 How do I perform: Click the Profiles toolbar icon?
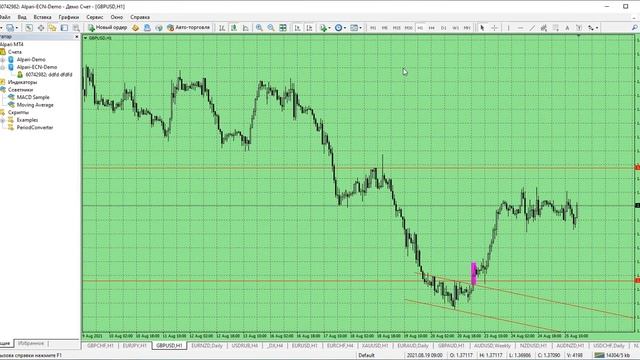(9, 28)
